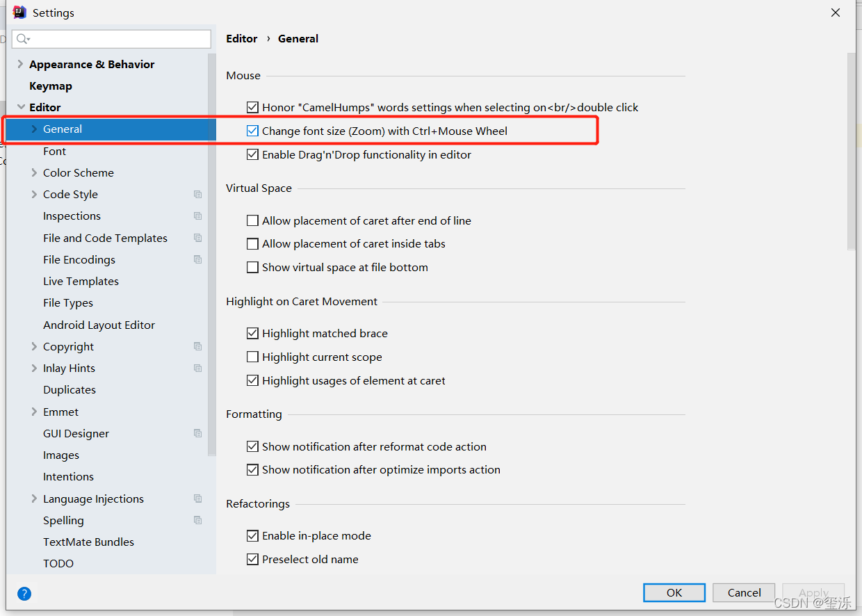The height and width of the screenshot is (616, 862).
Task: Disable Enable in-place mode checkbox
Action: point(252,535)
